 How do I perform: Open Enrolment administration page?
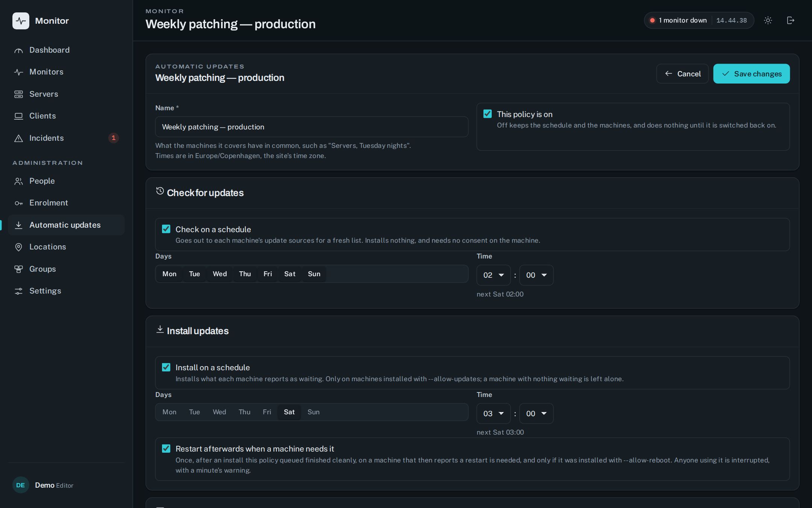[66, 203]
